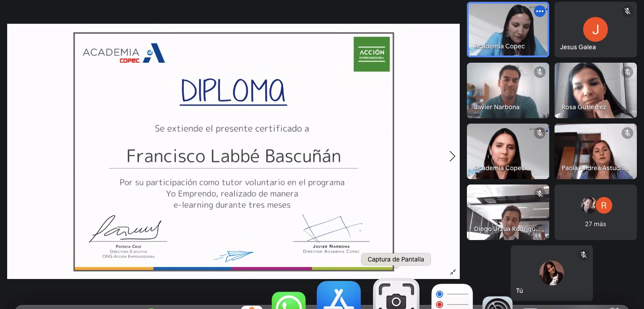Click the orange R avatar above 27 más
Image resolution: width=644 pixels, height=309 pixels.
pyautogui.click(x=604, y=206)
